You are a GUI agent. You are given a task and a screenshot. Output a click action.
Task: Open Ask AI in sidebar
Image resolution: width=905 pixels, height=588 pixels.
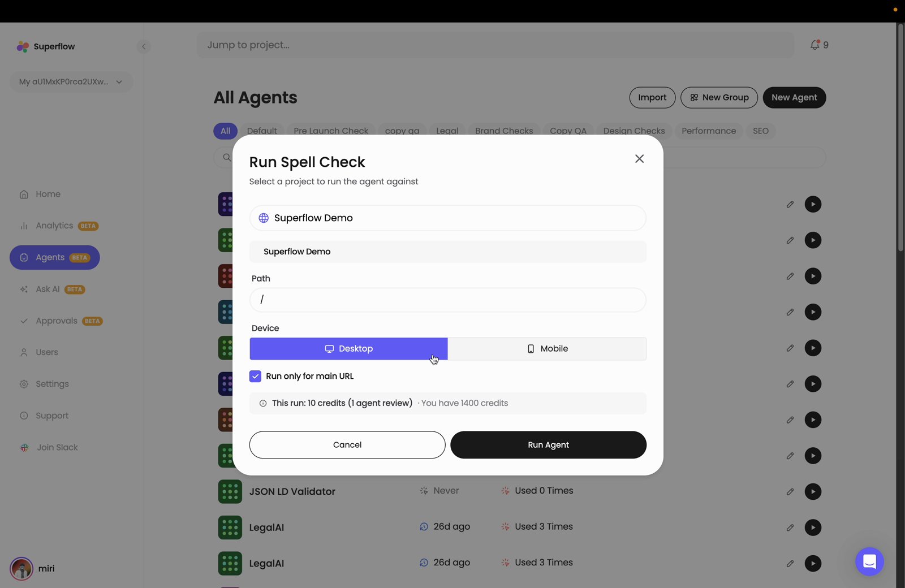52,289
